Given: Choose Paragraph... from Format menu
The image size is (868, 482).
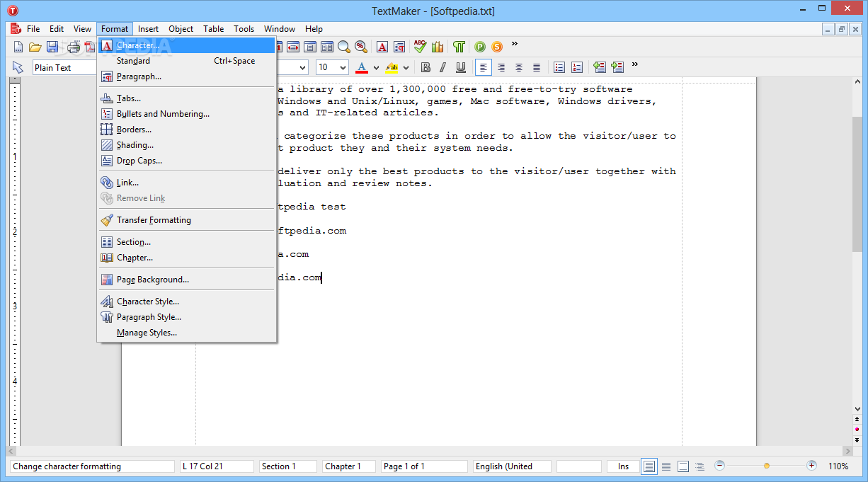Looking at the screenshot, I should (186, 76).
